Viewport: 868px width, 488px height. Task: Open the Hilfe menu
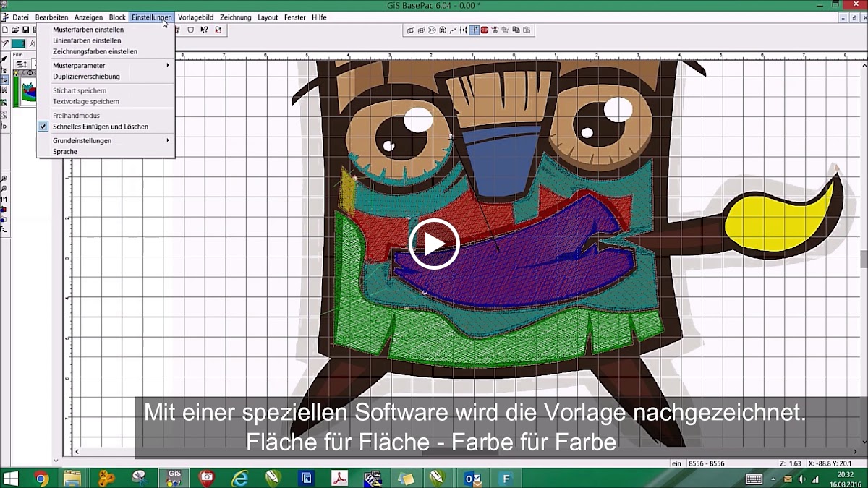click(x=319, y=17)
